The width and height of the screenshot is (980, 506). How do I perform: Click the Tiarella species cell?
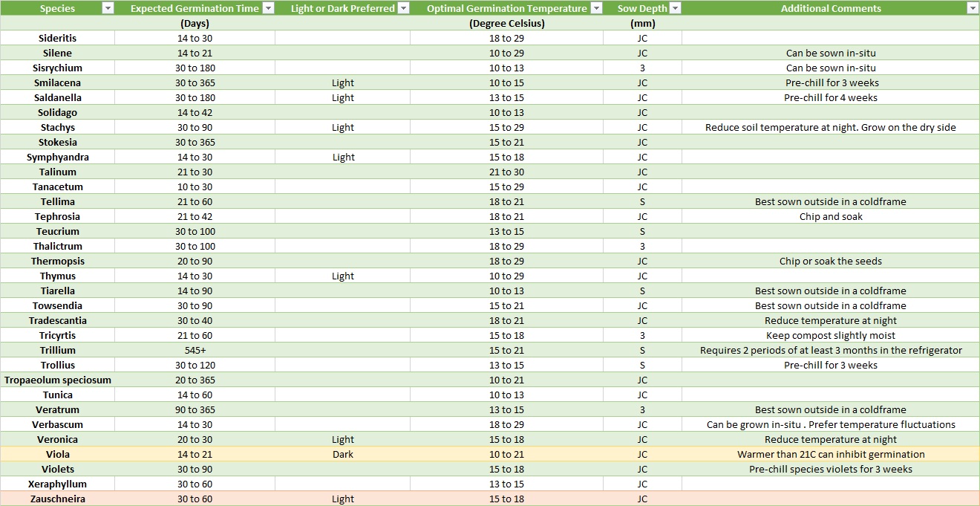(x=57, y=291)
